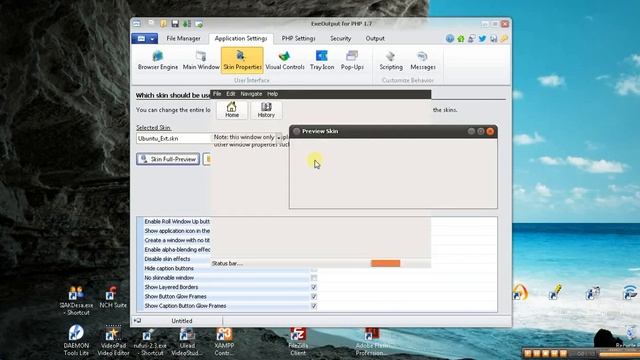Click the Untitled status bar entry
Image resolution: width=640 pixels, height=360 pixels.
pos(182,321)
